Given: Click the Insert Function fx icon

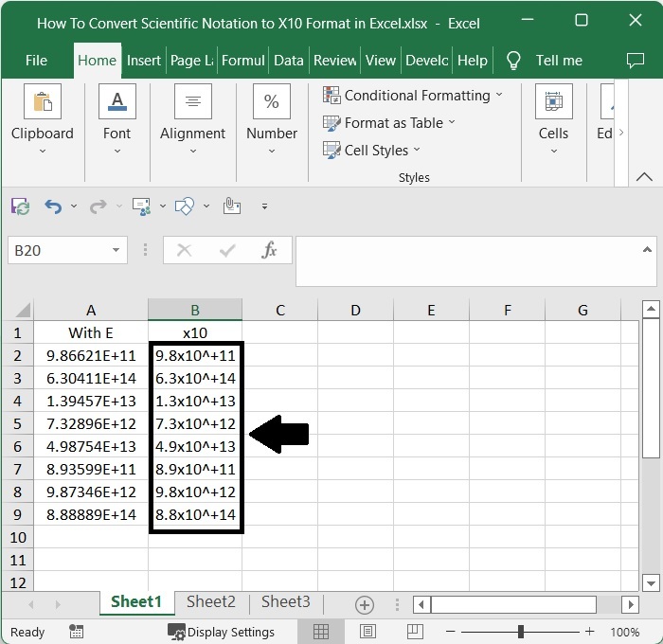Looking at the screenshot, I should coord(269,250).
